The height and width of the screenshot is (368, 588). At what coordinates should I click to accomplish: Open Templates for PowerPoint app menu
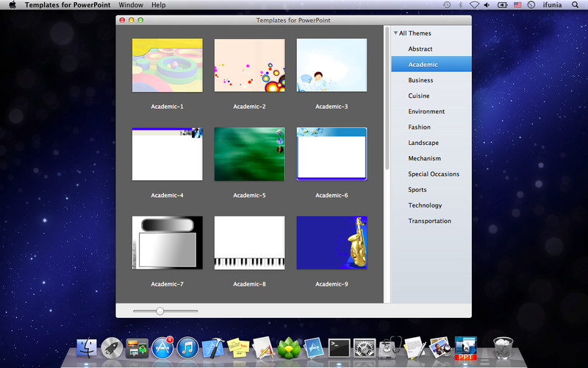coord(68,5)
